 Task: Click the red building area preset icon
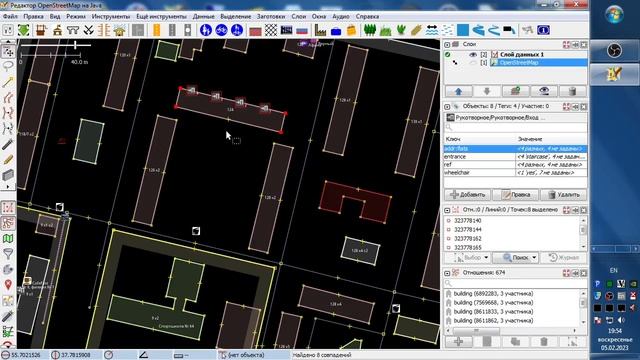click(255, 30)
